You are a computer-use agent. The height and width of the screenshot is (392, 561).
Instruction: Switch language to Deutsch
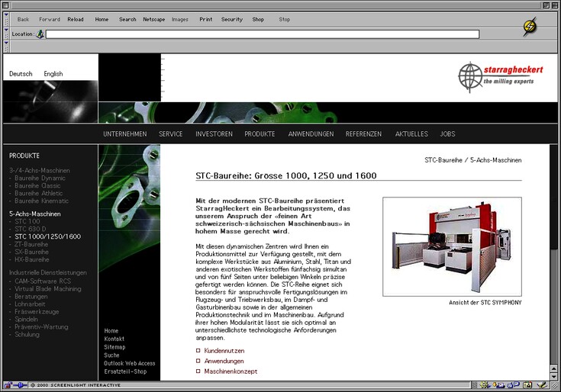[x=21, y=74]
